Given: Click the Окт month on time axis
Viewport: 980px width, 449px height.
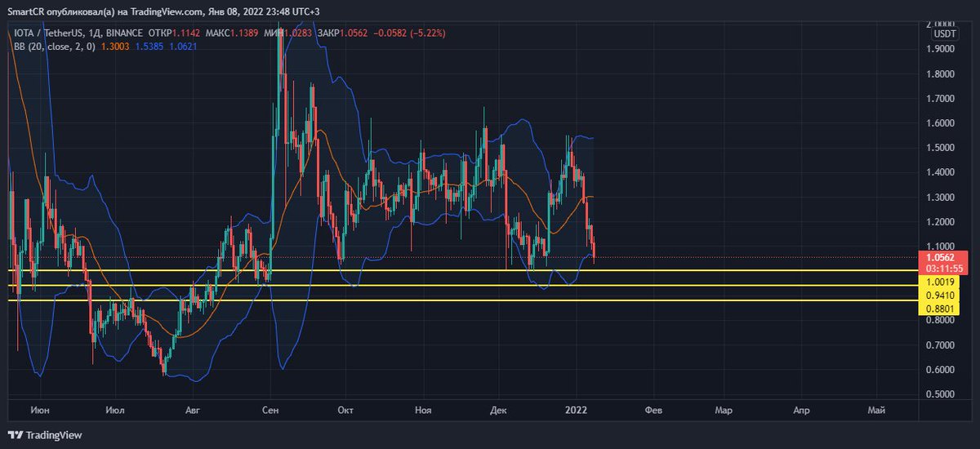Looking at the screenshot, I should pyautogui.click(x=346, y=411).
